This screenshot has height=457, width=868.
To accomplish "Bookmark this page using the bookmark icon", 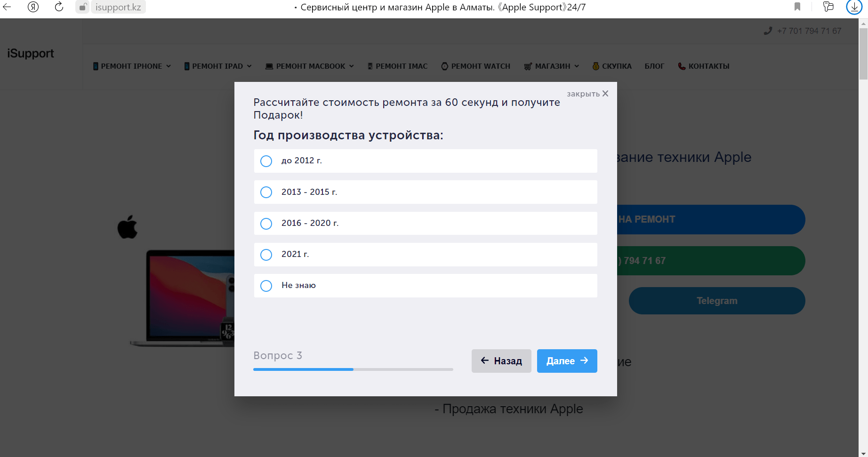I will tap(797, 7).
